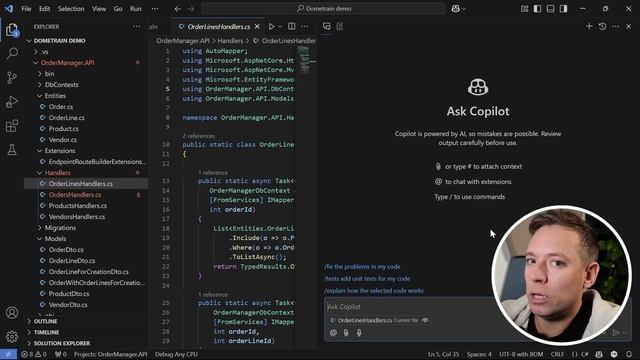Expand the TIMELINE section
640x360 pixels.
(x=43, y=333)
